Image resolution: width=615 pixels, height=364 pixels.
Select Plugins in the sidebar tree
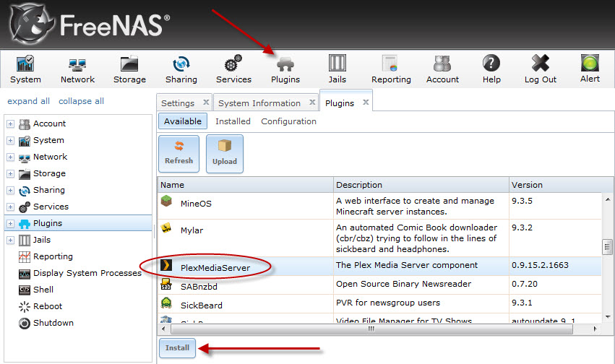tap(48, 223)
